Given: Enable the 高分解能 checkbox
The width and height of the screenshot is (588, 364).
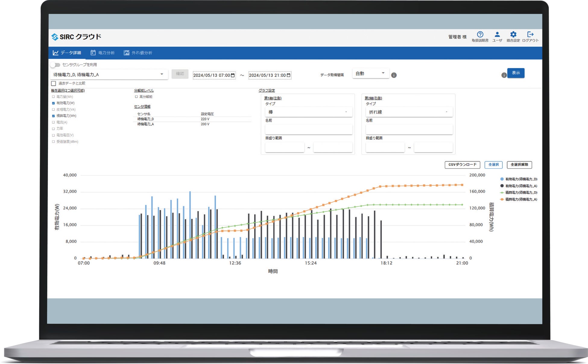Looking at the screenshot, I should [136, 97].
